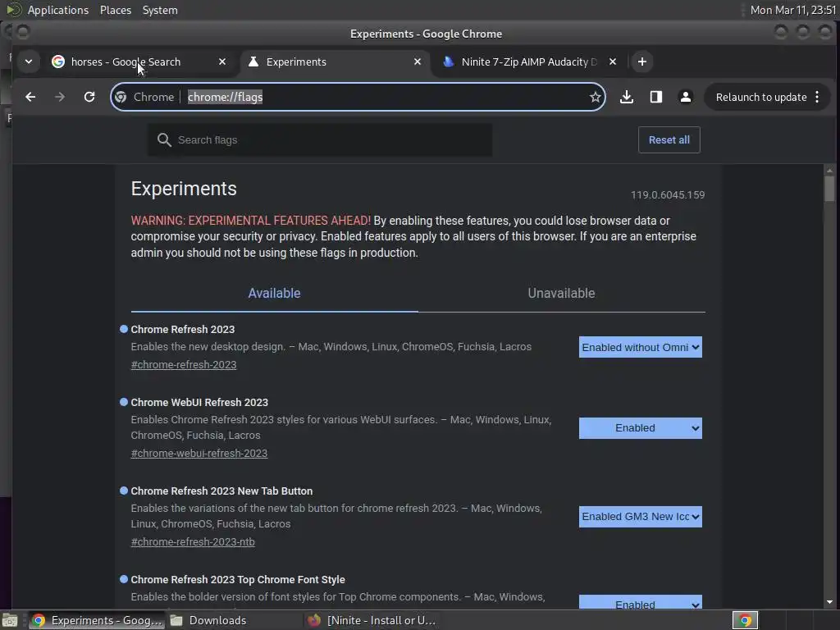Switch to the Available flags tab
This screenshot has width=840, height=630.
[x=274, y=293]
